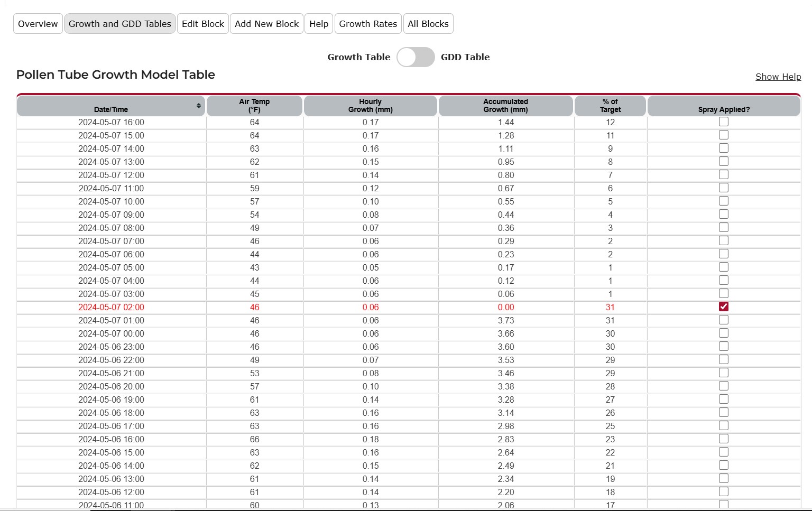The width and height of the screenshot is (812, 511).
Task: Check spray applied for 2024-05-07 16:00
Action: 724,122
